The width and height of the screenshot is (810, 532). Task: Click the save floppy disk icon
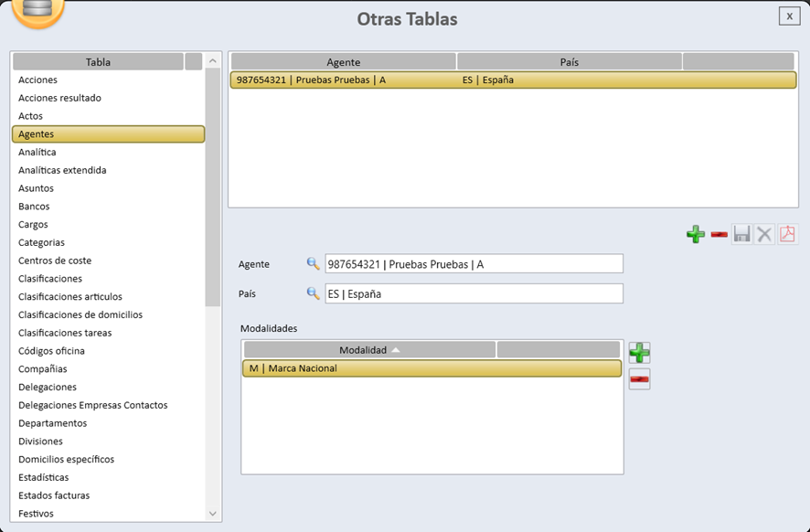pyautogui.click(x=741, y=235)
